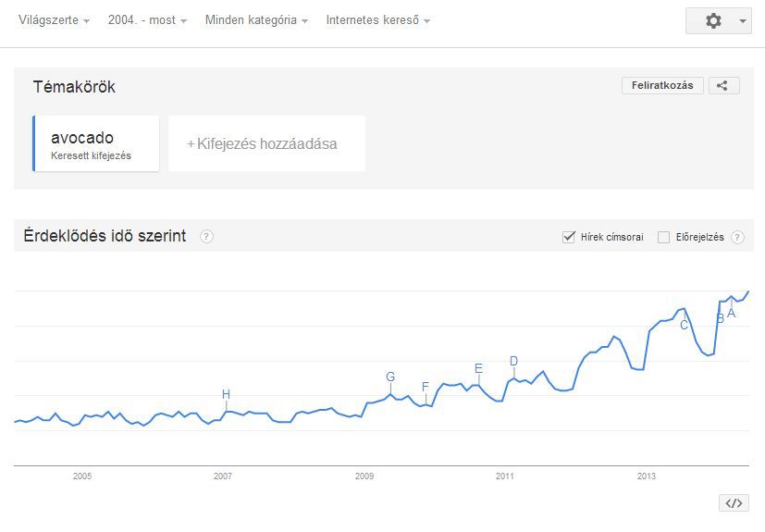Click the share icon button
765x532 pixels.
[723, 85]
